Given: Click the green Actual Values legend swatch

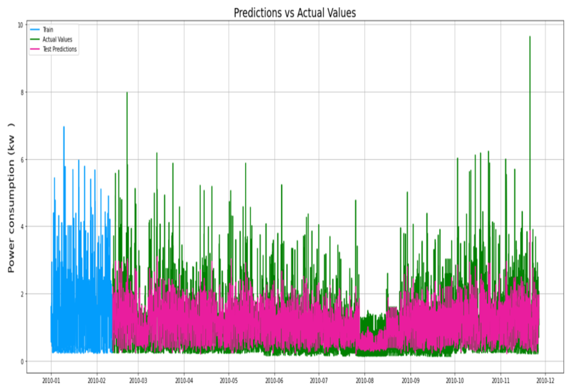Looking at the screenshot, I should 35,39.
